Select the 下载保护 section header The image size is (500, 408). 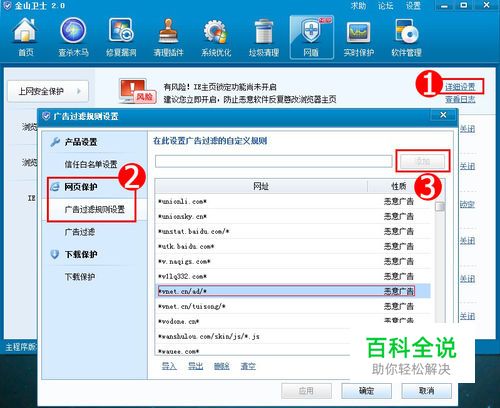coord(81,255)
